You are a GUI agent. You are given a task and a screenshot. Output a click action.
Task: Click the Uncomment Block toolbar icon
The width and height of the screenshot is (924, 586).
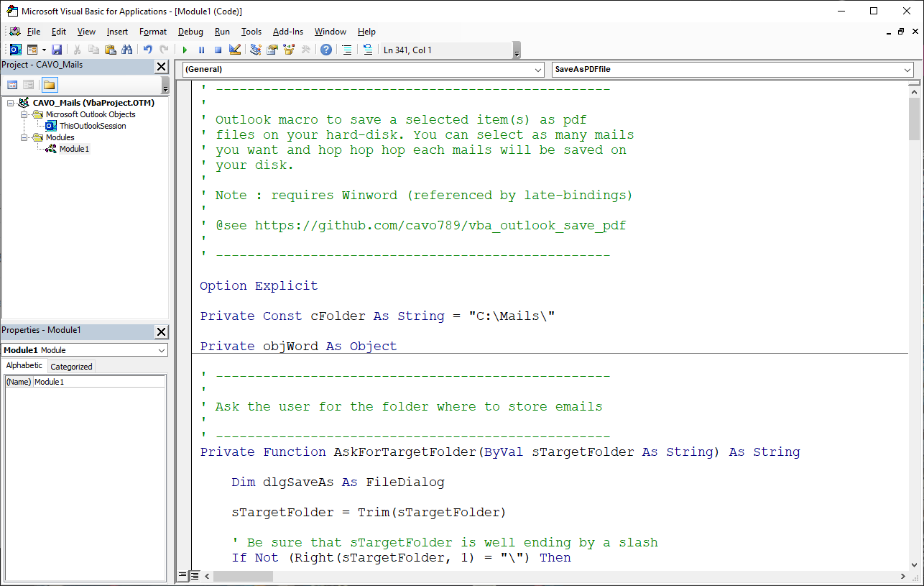click(x=367, y=50)
